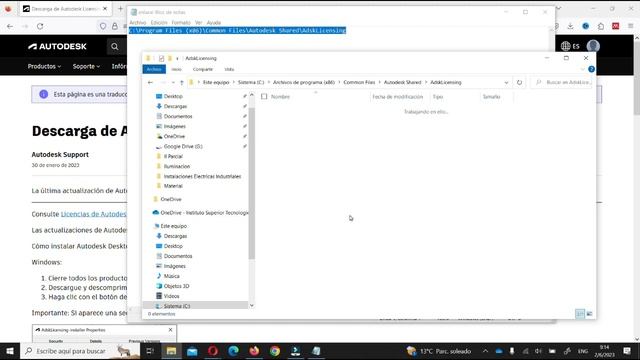Image resolution: width=640 pixels, height=360 pixels.
Task: Open the Compartir ribbon tab
Action: click(x=203, y=69)
